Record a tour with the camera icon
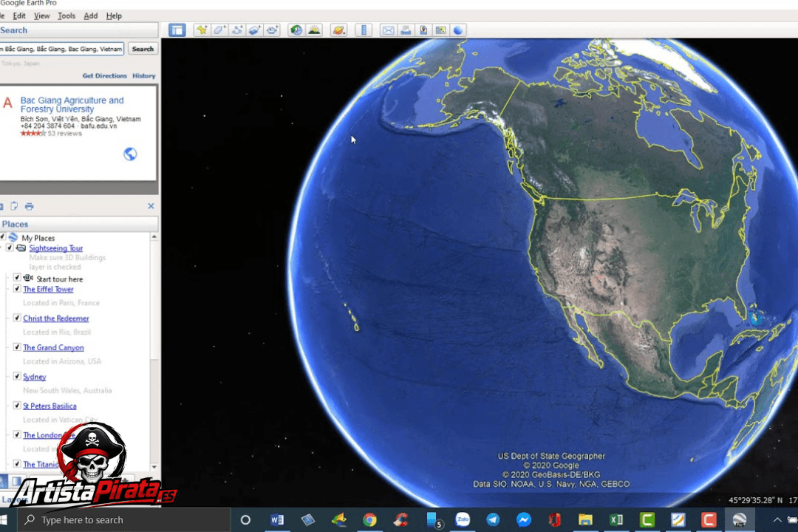Viewport: 798px width, 532px height. click(x=272, y=30)
